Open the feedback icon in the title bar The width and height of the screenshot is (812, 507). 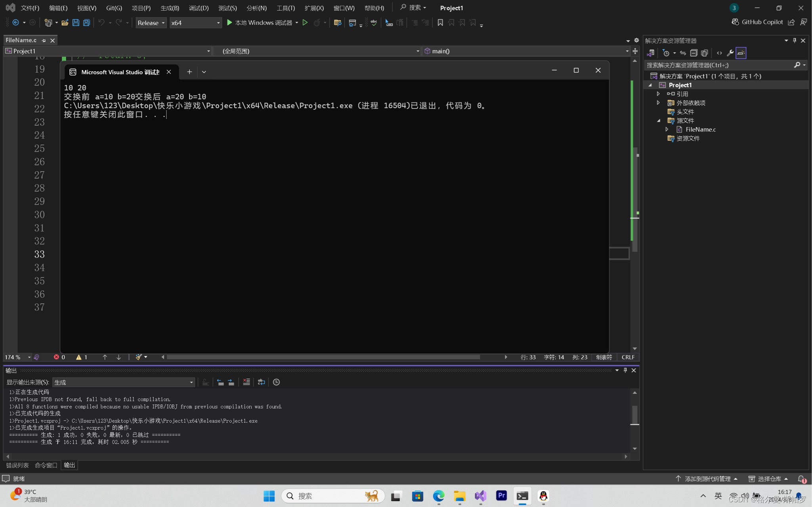[x=803, y=22]
